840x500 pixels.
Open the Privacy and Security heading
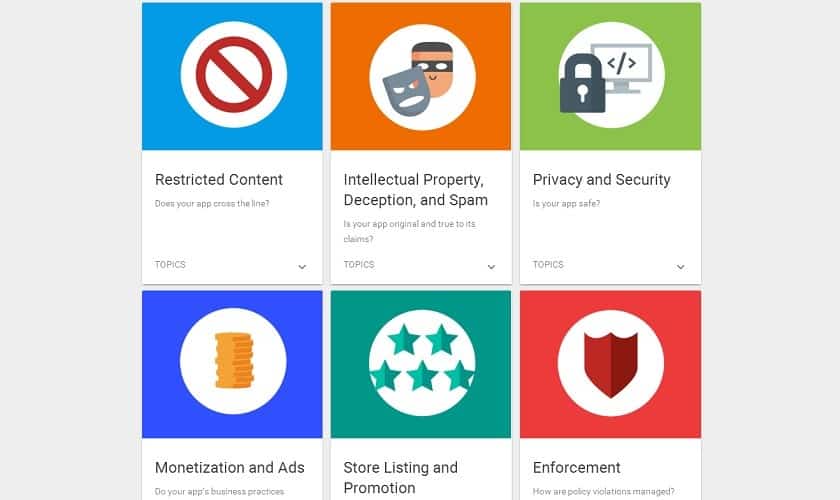click(x=602, y=180)
